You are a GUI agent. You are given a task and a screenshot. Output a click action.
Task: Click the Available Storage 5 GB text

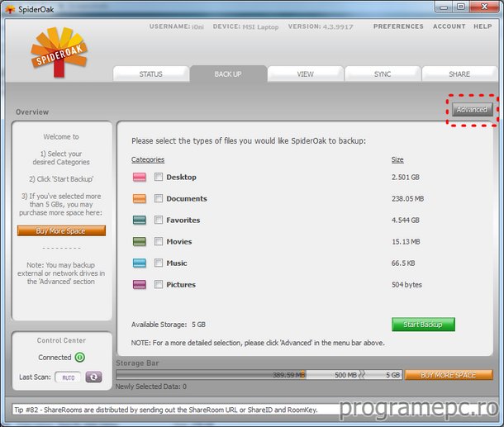[x=168, y=325]
